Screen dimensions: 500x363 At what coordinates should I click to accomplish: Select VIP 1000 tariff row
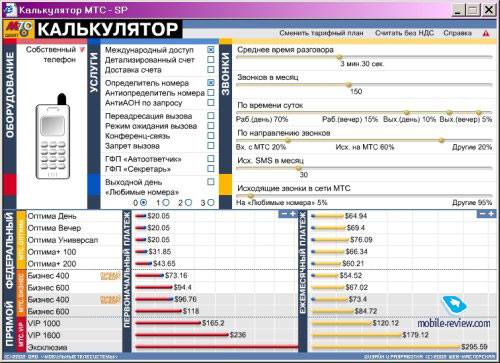pos(74,323)
